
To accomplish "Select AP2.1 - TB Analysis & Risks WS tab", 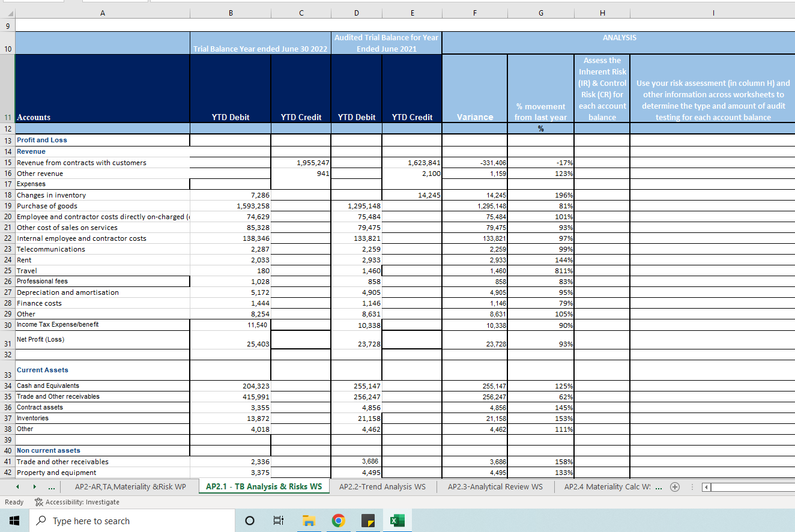I will (x=264, y=487).
